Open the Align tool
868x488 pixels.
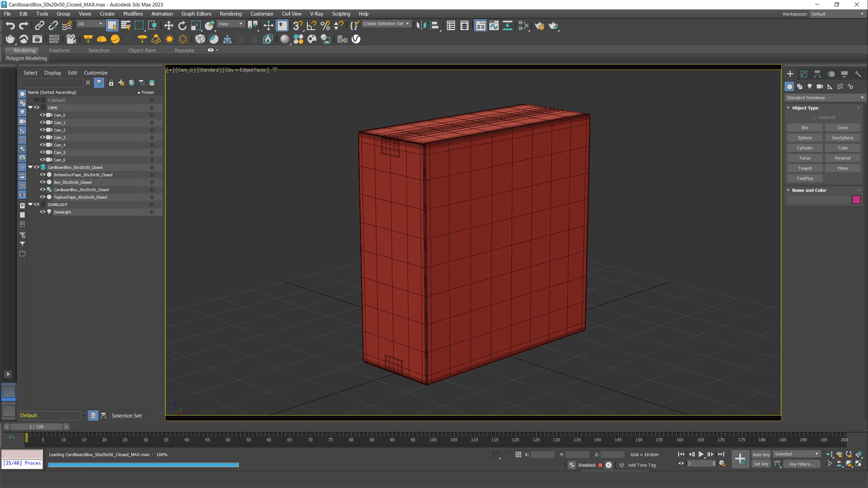[x=434, y=26]
